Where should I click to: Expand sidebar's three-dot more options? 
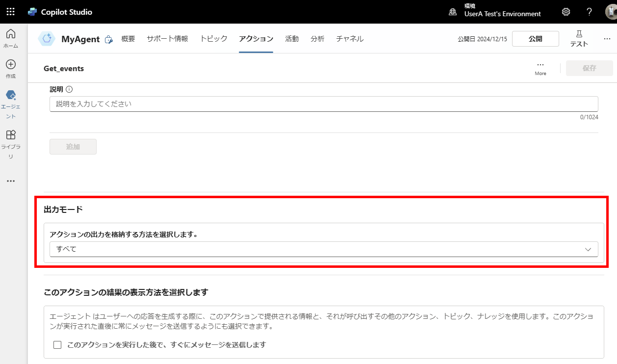(11, 181)
